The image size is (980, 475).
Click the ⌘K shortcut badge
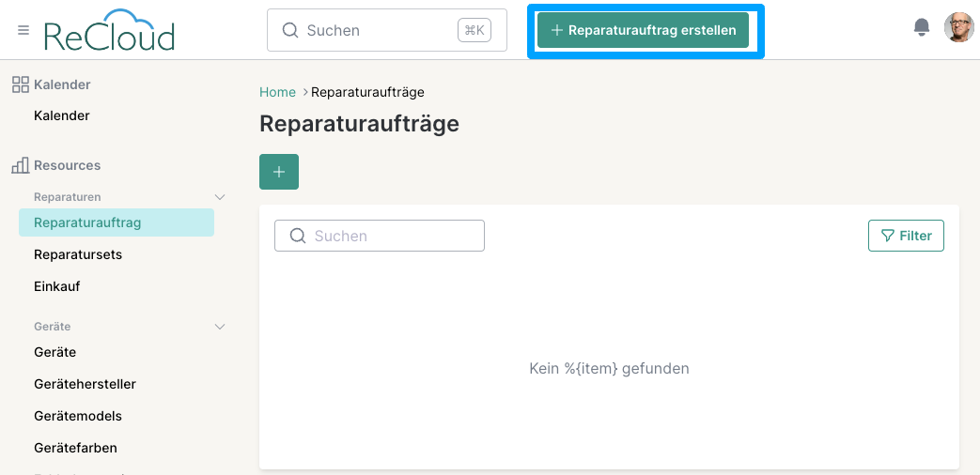pos(474,30)
